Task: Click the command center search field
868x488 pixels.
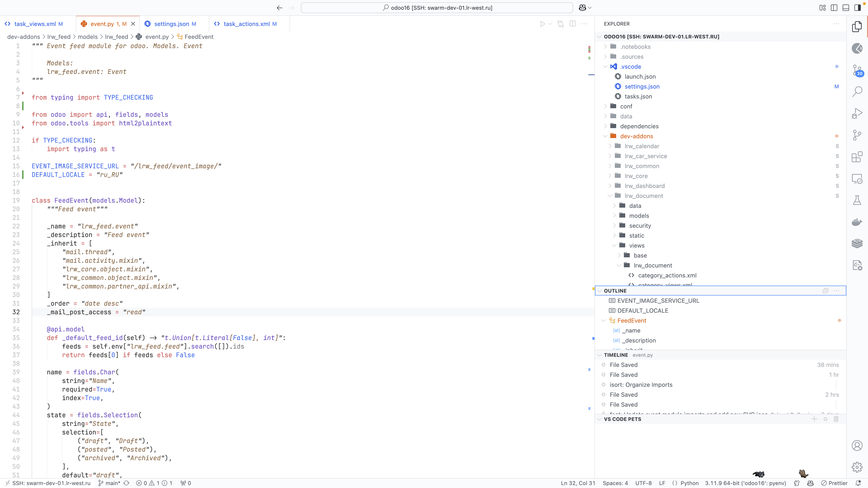Action: (x=437, y=8)
